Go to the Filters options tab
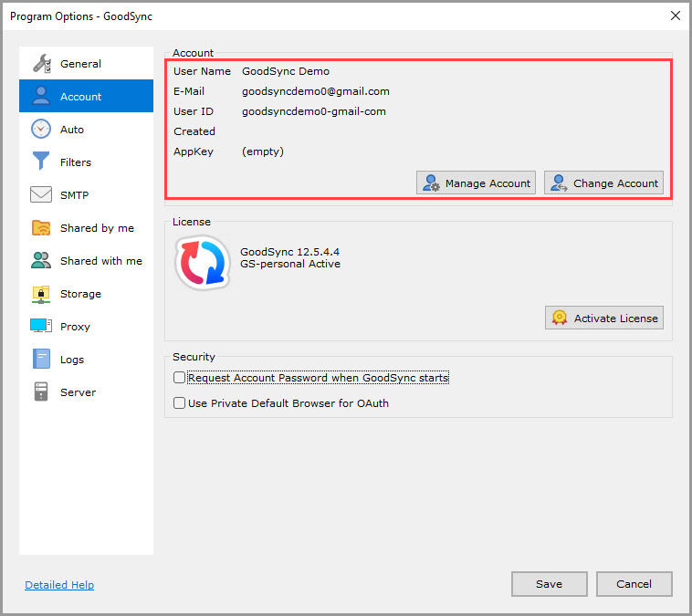The width and height of the screenshot is (692, 616). 86,162
